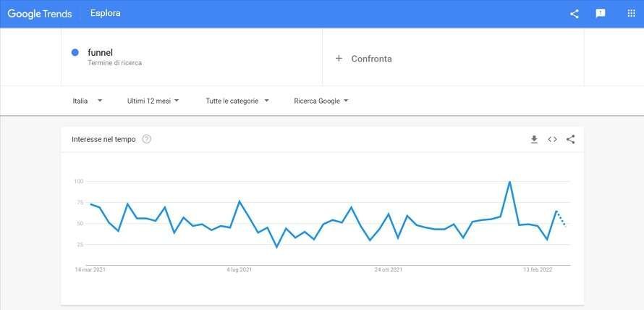
Task: Click the dotted forecast line segment
Action: click(561, 218)
